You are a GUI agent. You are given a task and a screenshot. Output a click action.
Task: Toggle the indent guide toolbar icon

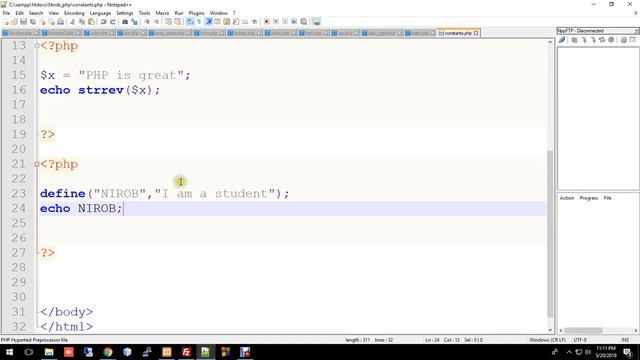(209, 22)
